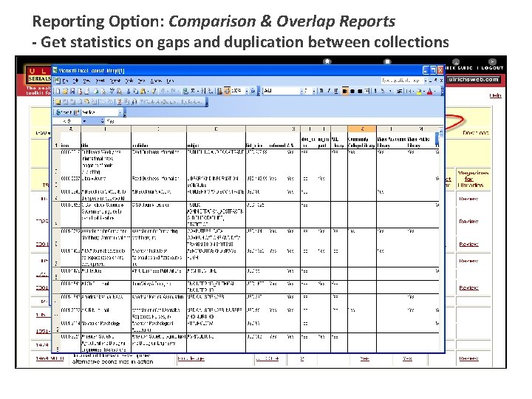
Task: Click the AutoSum sigma icon
Action: coord(193,91)
